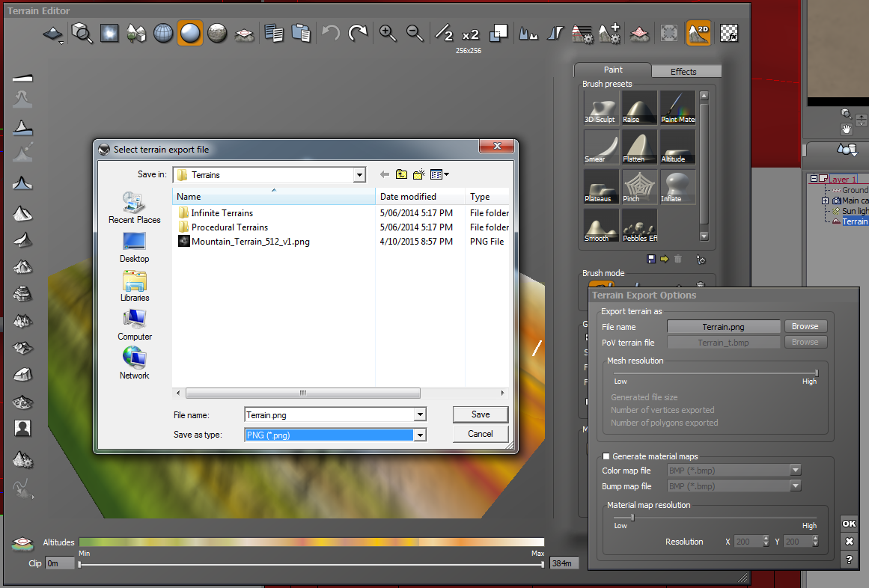Click the Mesh resolution slider
The height and width of the screenshot is (588, 869).
pyautogui.click(x=715, y=373)
